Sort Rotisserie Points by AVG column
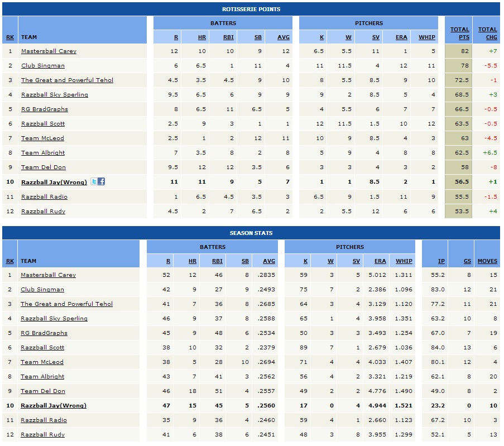 tap(284, 37)
